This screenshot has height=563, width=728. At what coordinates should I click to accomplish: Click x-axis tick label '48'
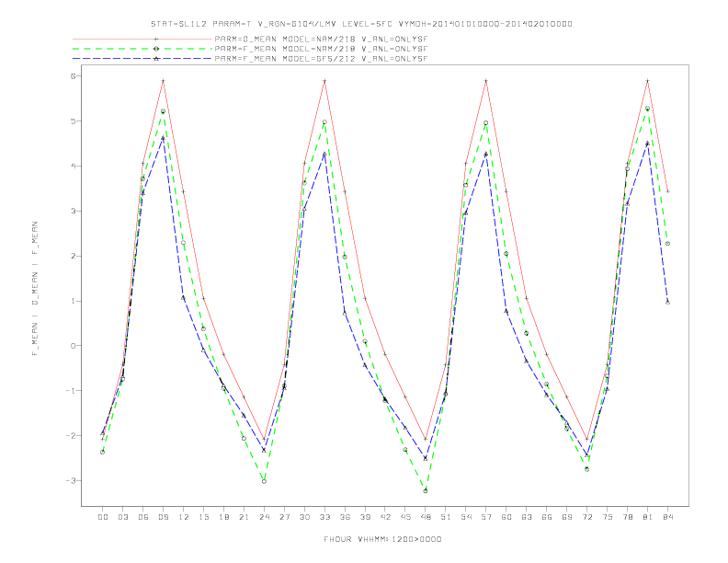click(426, 517)
